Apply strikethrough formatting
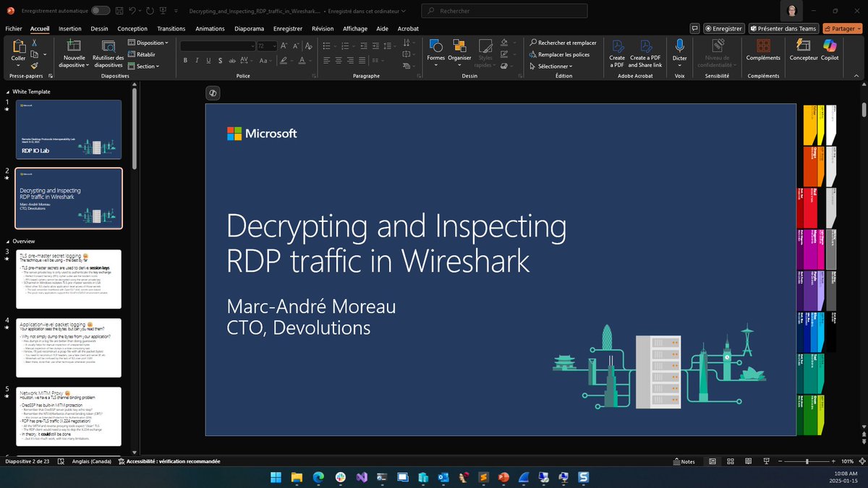The width and height of the screenshot is (868, 488). click(232, 60)
